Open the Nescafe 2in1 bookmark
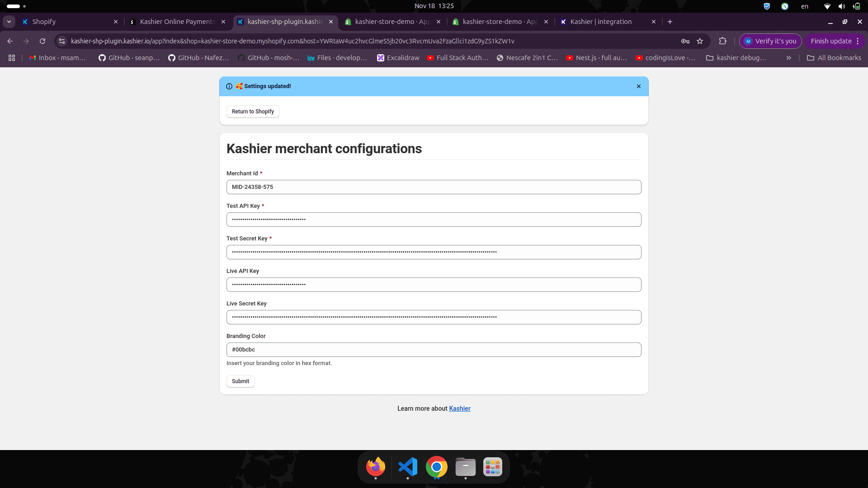 click(x=527, y=58)
